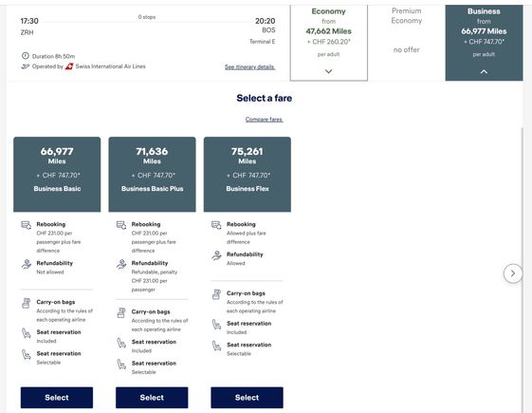The image size is (532, 413).
Task: Choose the Business Flex 75,261 Miles card
Action: pos(248,175)
